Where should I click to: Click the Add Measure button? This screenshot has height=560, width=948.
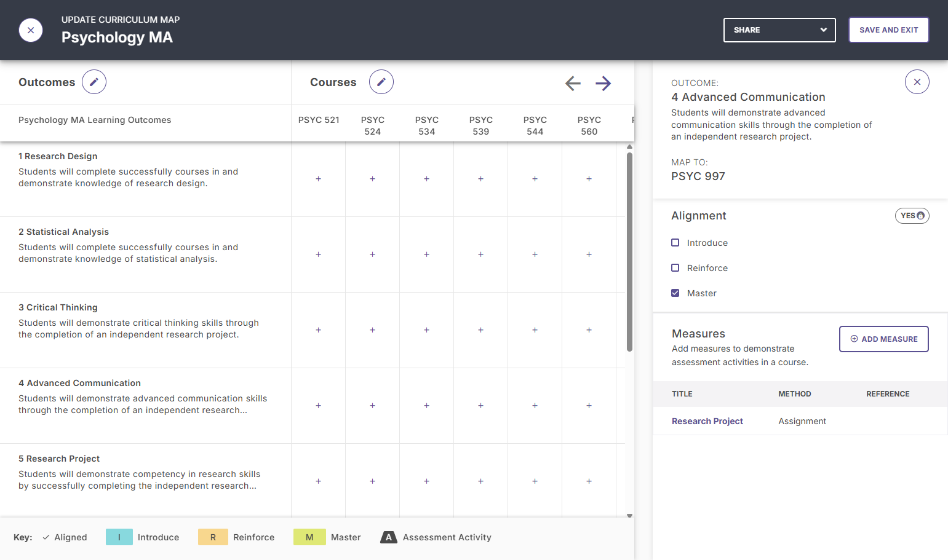coord(884,339)
